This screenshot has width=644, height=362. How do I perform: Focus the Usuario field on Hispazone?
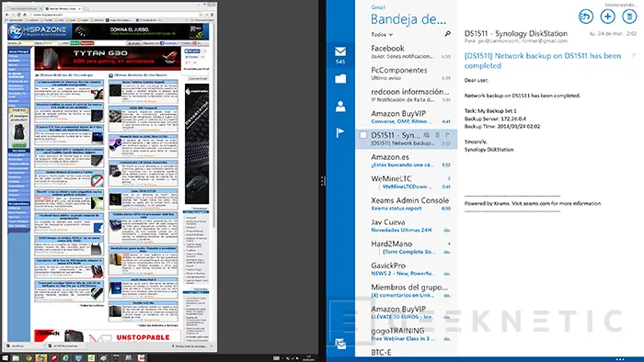pyautogui.click(x=26, y=43)
